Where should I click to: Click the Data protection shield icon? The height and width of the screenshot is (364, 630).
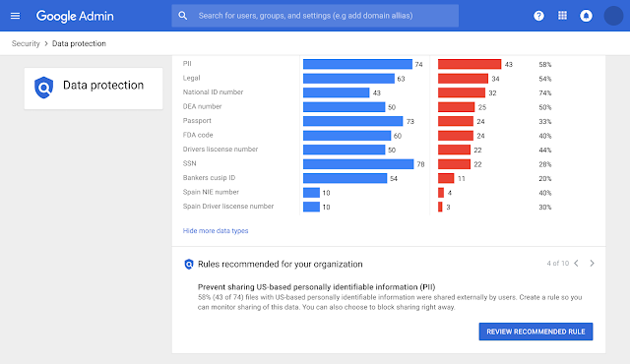point(43,88)
